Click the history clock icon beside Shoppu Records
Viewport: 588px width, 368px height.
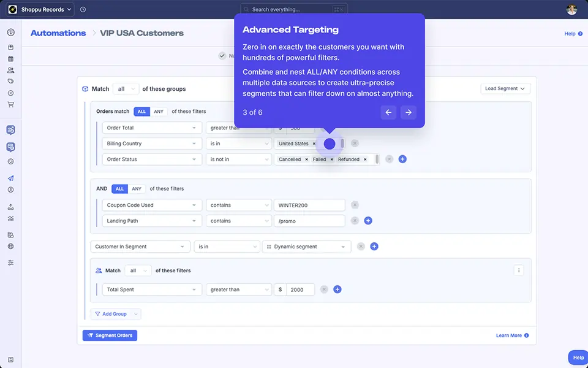point(83,9)
